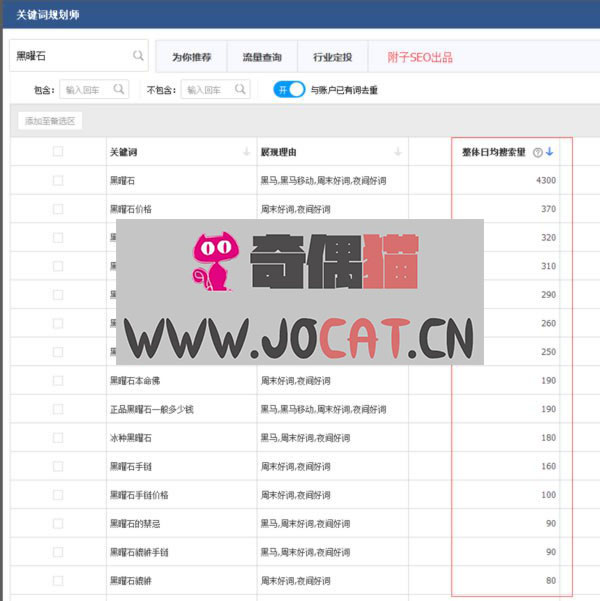This screenshot has height=601, width=600.
Task: Click the search volume value 370
Action: 548,209
